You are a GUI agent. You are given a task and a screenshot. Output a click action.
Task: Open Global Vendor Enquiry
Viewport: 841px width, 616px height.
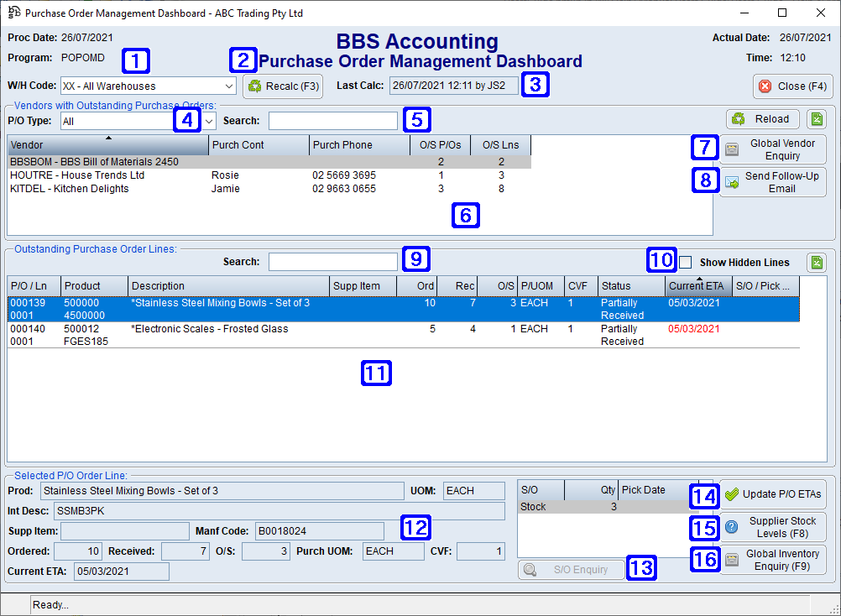pos(772,148)
